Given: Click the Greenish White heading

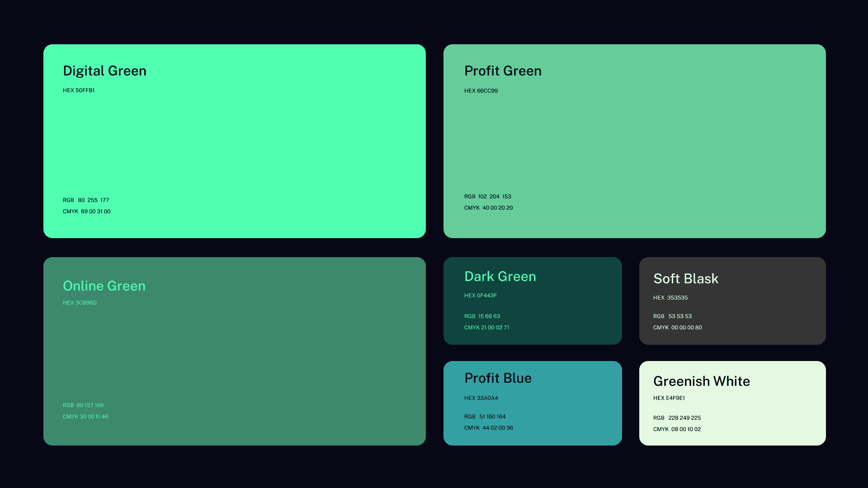Looking at the screenshot, I should (702, 381).
